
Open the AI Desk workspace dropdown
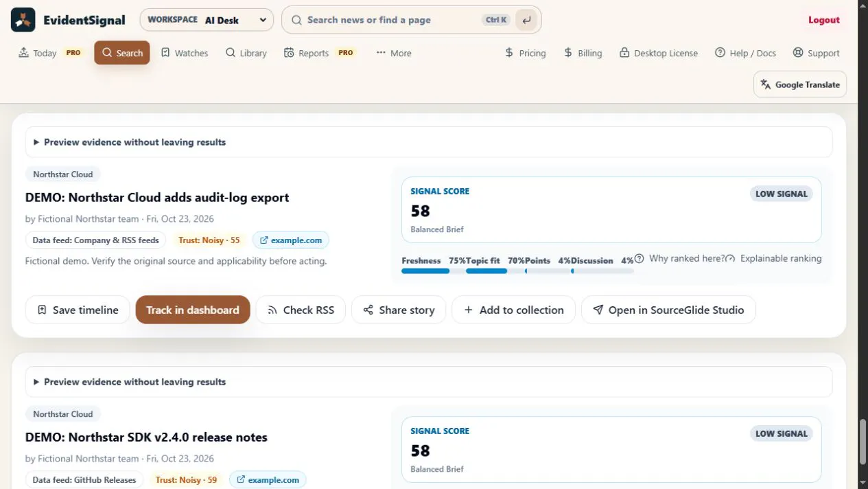click(207, 20)
